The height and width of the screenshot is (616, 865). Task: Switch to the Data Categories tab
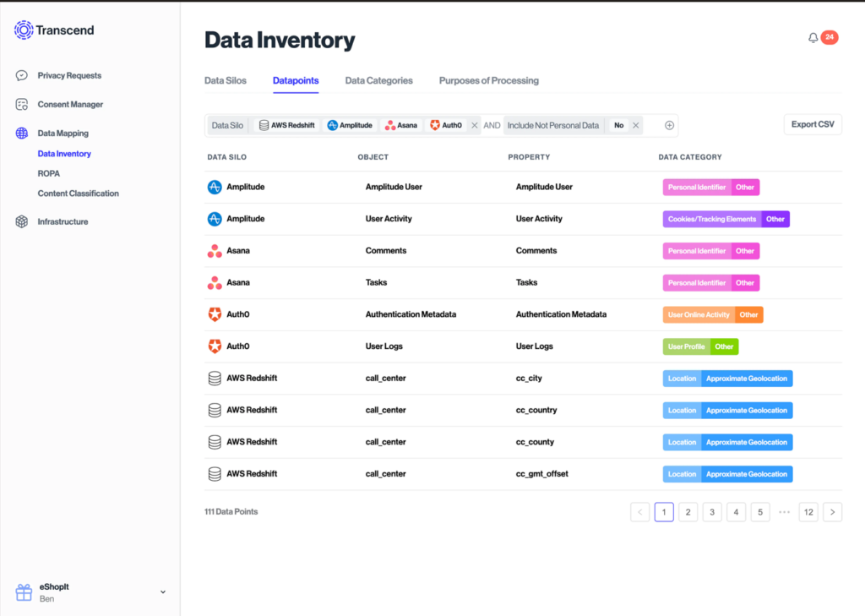(x=378, y=80)
